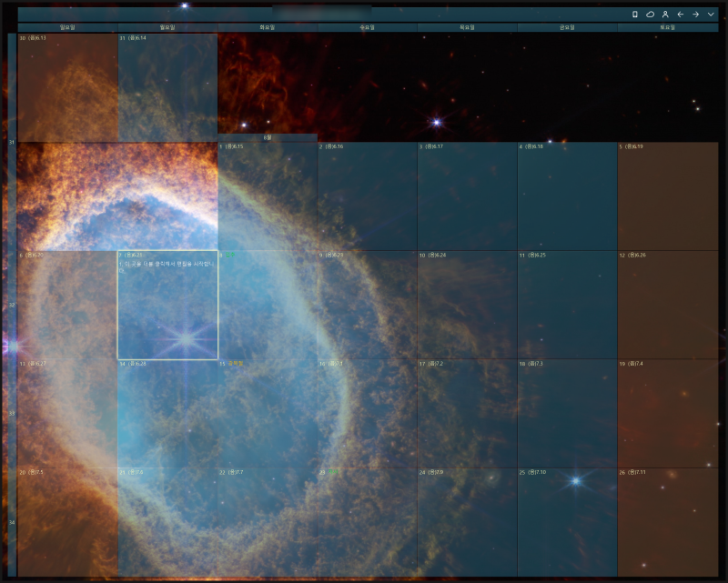The image size is (728, 583).
Task: Select day 2 cell with lunar 6.16
Action: point(368,196)
